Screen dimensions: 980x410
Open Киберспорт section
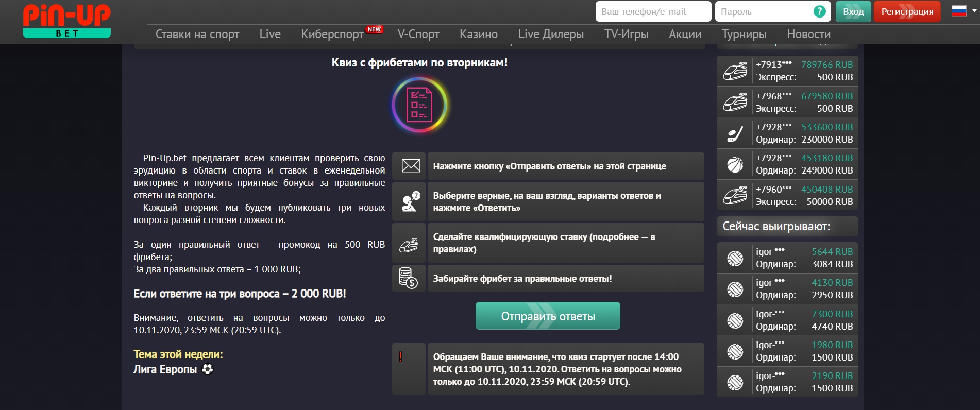[x=332, y=34]
